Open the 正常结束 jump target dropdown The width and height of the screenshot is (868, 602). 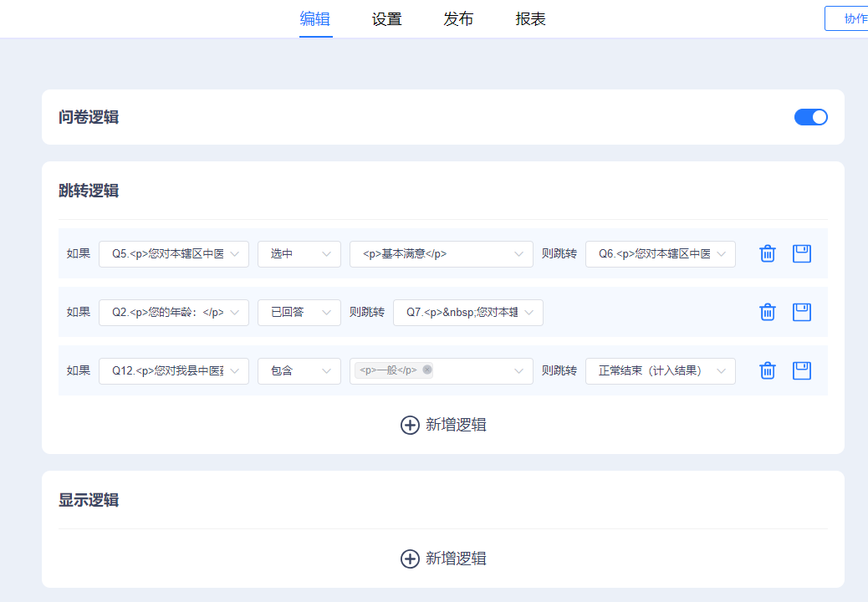click(x=661, y=370)
